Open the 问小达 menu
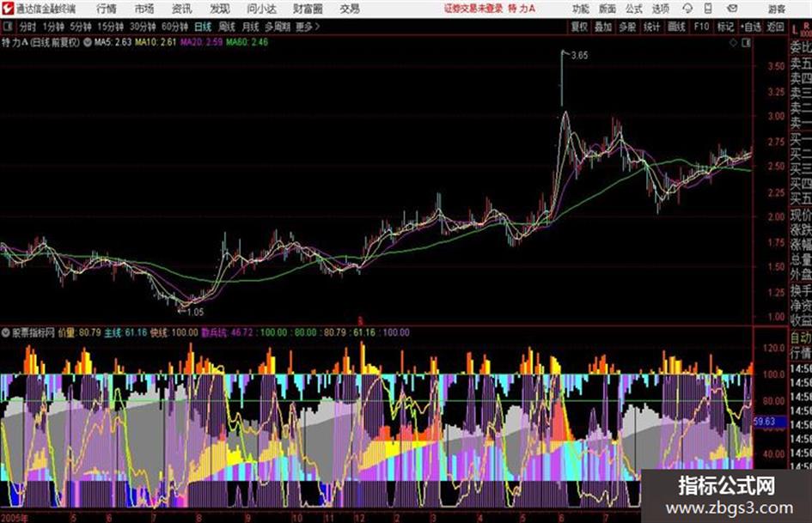This screenshot has width=812, height=523. [261, 9]
